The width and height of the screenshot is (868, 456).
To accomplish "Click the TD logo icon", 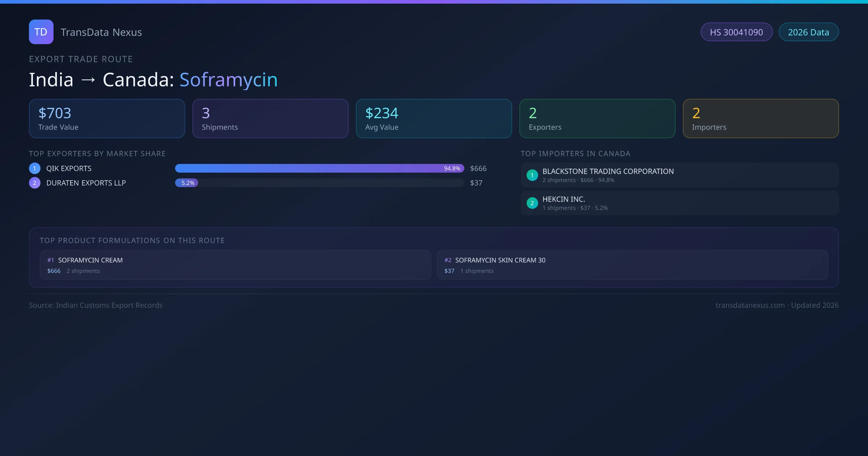I will coord(41,32).
